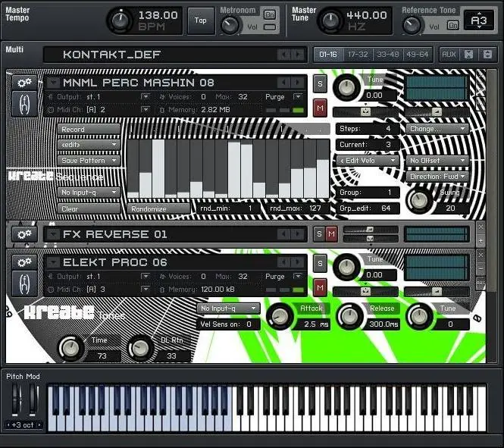Image resolution: width=504 pixels, height=448 pixels.
Task: Switch to instrument page 33-48
Action: (387, 55)
